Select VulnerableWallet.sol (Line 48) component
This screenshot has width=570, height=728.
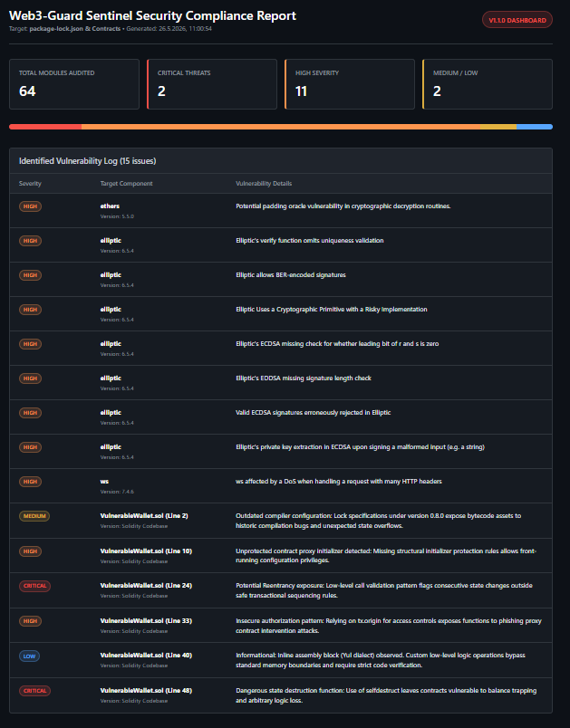coord(146,690)
